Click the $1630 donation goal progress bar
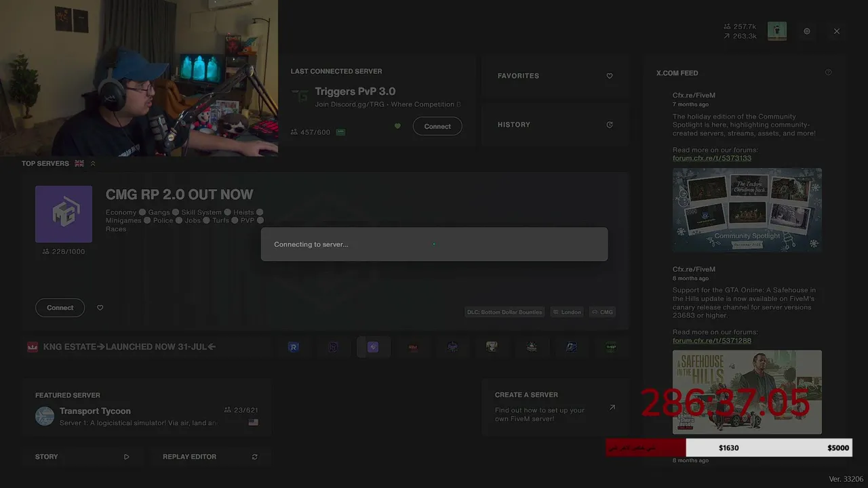The height and width of the screenshot is (488, 868). tap(729, 447)
